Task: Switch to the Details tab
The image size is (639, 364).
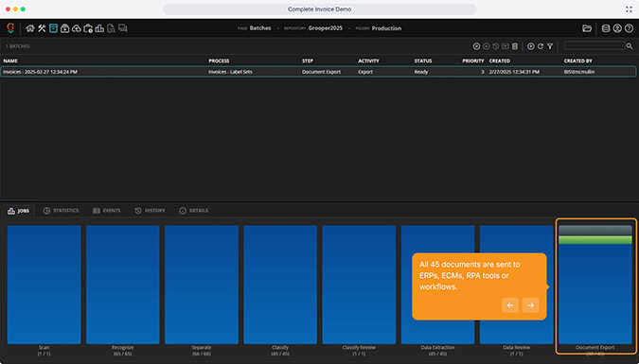Action: [193, 211]
